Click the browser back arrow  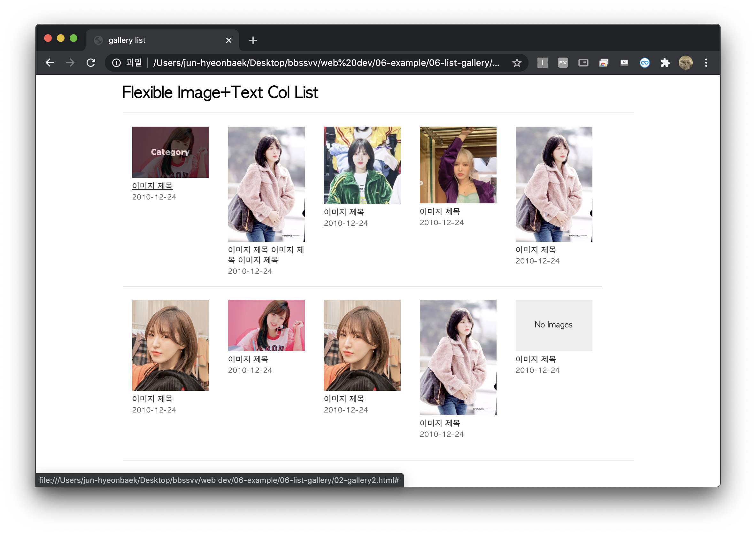click(x=50, y=63)
